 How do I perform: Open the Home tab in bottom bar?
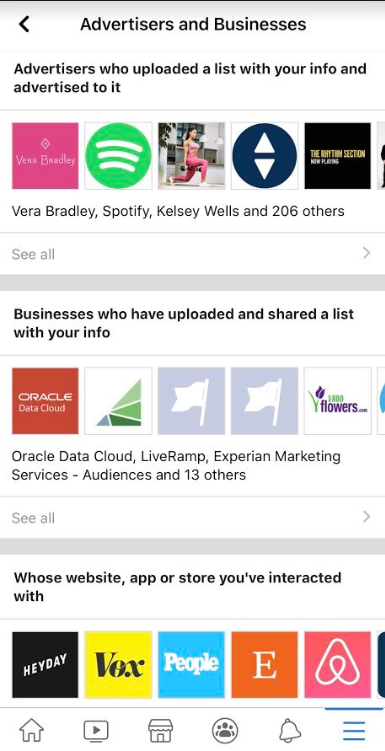32,730
